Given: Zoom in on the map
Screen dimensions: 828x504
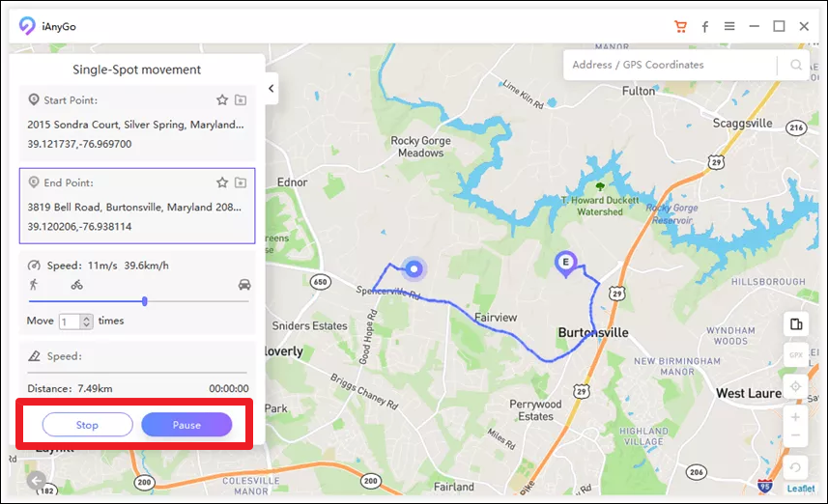Looking at the screenshot, I should (x=796, y=417).
